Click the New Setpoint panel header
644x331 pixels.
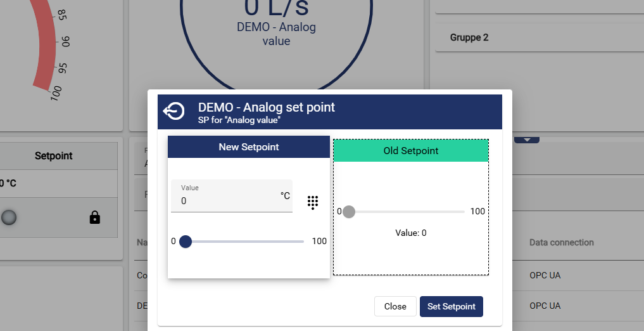(x=248, y=146)
